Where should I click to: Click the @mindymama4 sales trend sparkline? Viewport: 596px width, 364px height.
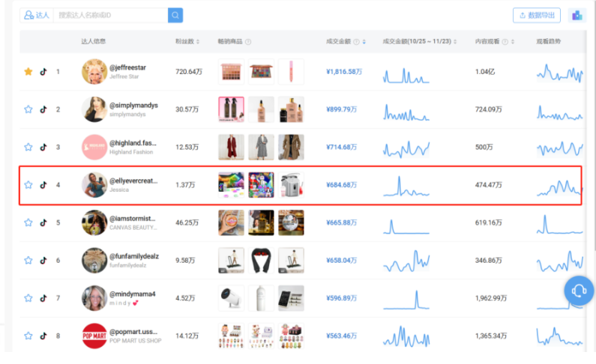point(406,298)
